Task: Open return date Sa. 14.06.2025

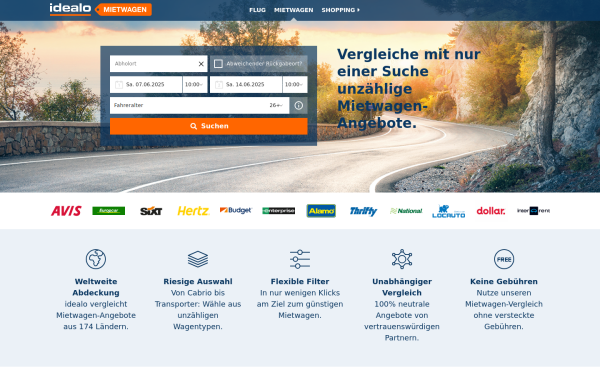Action: tap(246, 85)
